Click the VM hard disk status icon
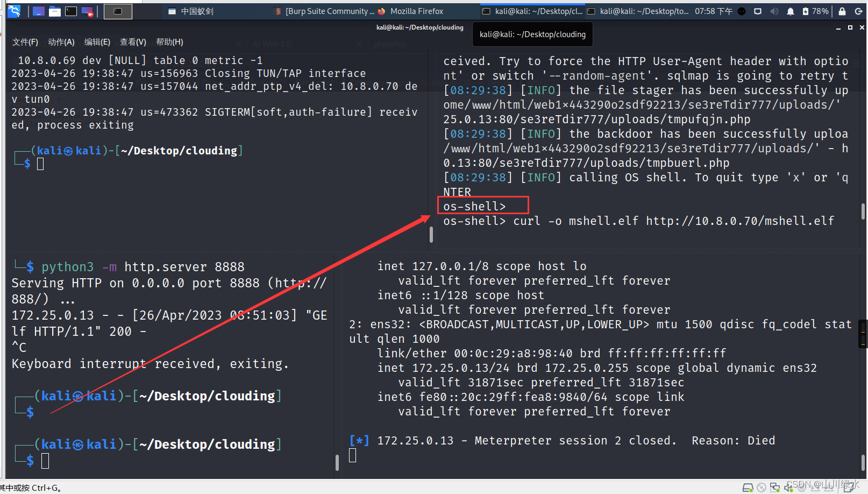Image resolution: width=868 pixels, height=494 pixels. (x=748, y=488)
